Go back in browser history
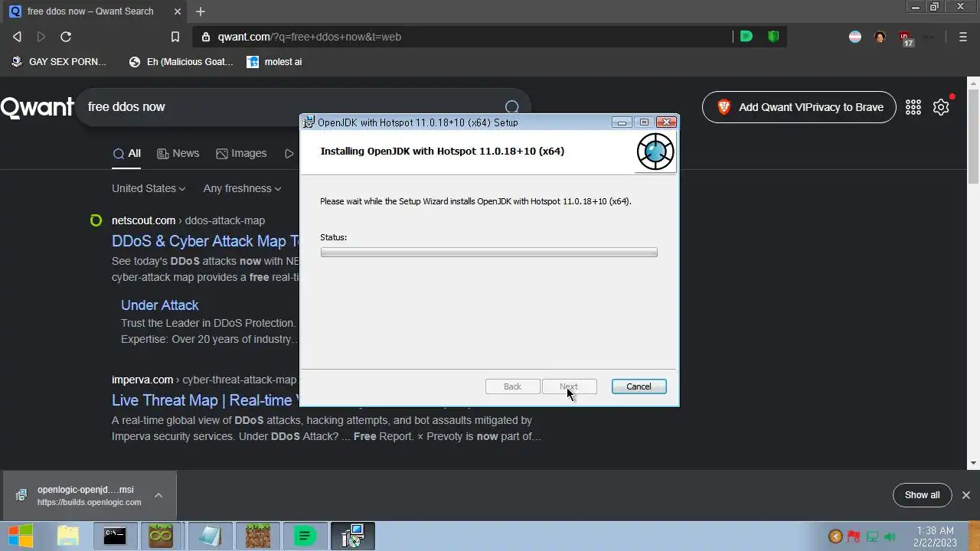The image size is (980, 551). coord(17,37)
